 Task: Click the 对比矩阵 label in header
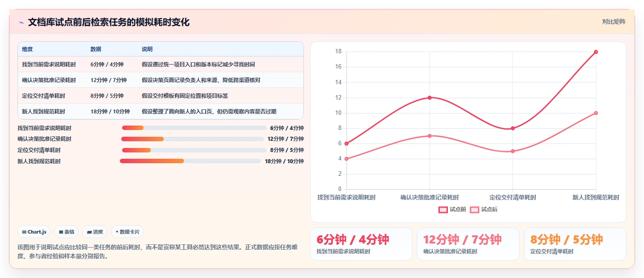[x=613, y=22]
